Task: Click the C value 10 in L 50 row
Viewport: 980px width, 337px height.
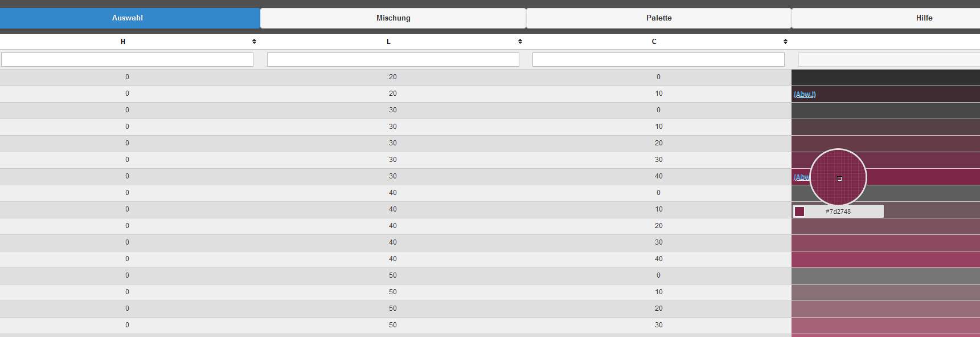Action: pos(659,292)
